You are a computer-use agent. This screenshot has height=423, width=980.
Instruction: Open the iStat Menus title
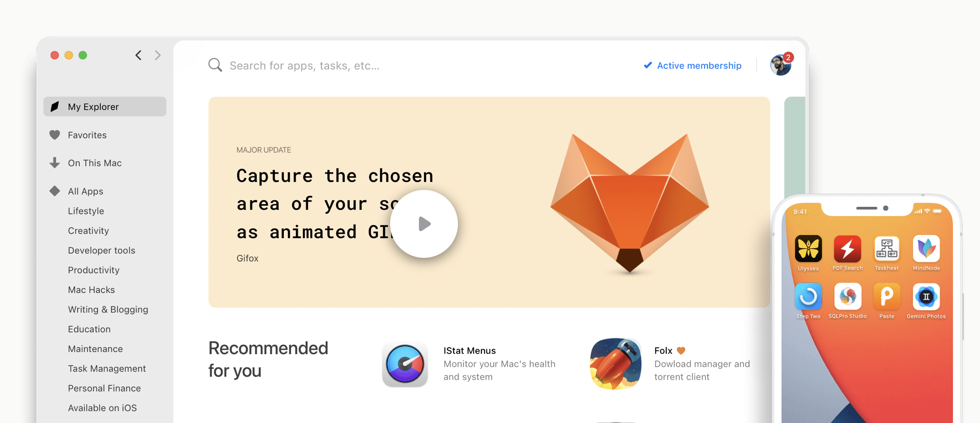click(x=469, y=351)
